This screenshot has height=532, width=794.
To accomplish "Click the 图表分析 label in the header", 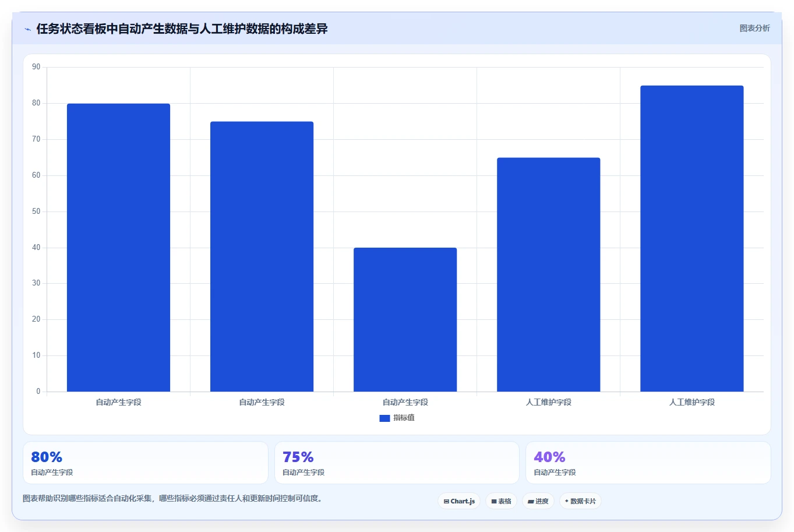I will click(x=754, y=28).
